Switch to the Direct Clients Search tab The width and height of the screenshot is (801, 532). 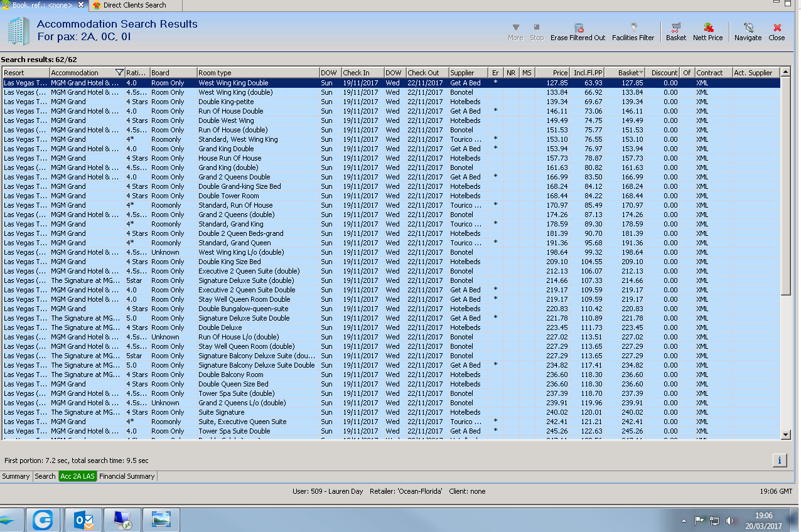pyautogui.click(x=135, y=5)
